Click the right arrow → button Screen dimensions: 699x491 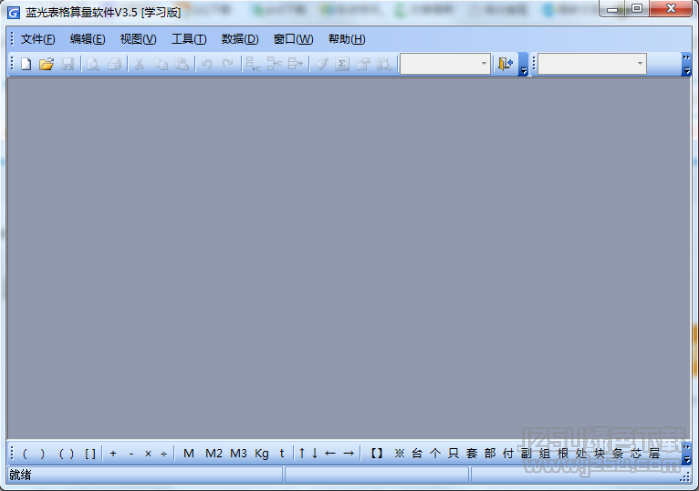pyautogui.click(x=349, y=454)
